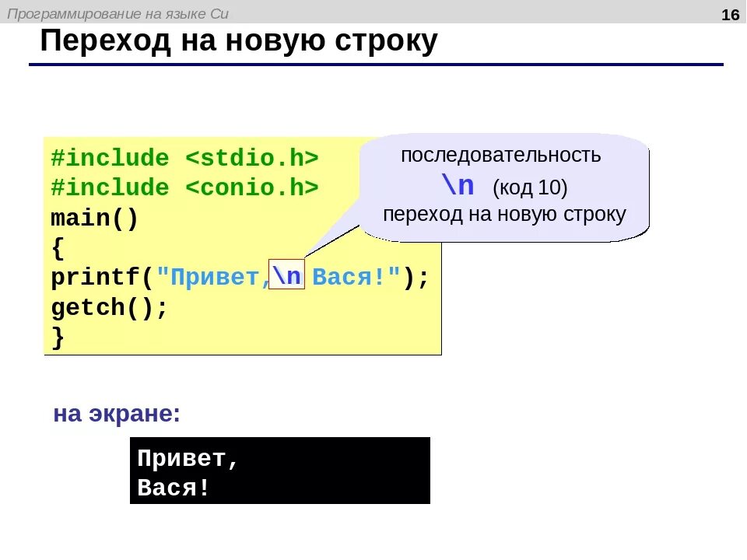Click the console output line 'Привет,'
The height and width of the screenshot is (560, 747).
pos(188,459)
